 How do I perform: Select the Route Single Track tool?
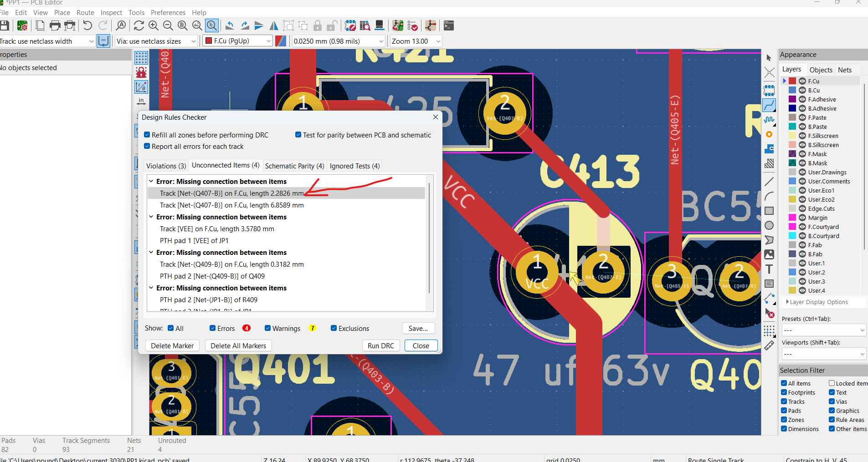point(769,105)
